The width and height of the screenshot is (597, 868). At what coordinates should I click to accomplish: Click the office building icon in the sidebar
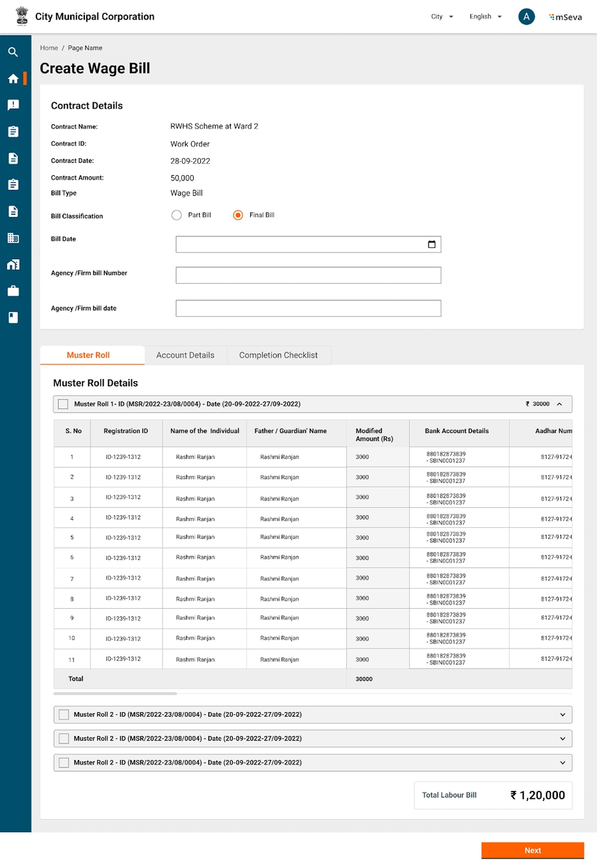(x=13, y=238)
